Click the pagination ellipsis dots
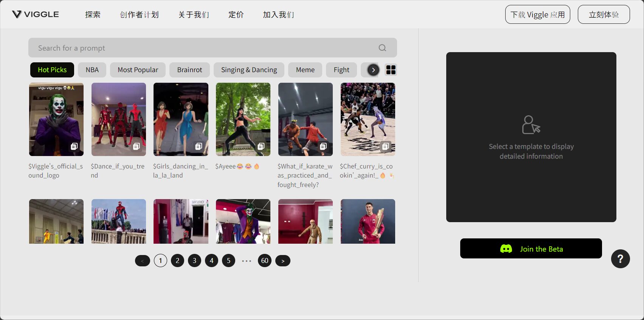The width and height of the screenshot is (644, 320). coord(247,261)
